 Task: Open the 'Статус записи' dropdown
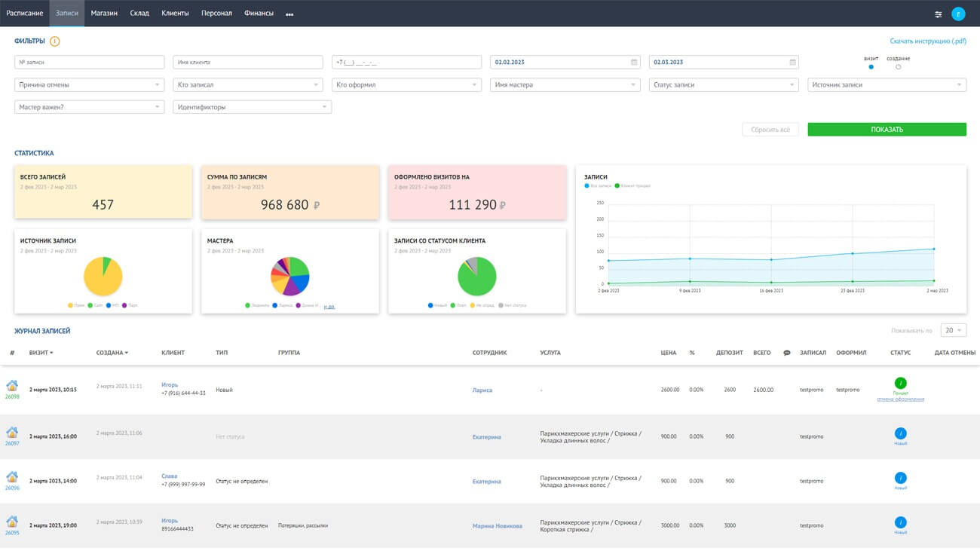(723, 85)
